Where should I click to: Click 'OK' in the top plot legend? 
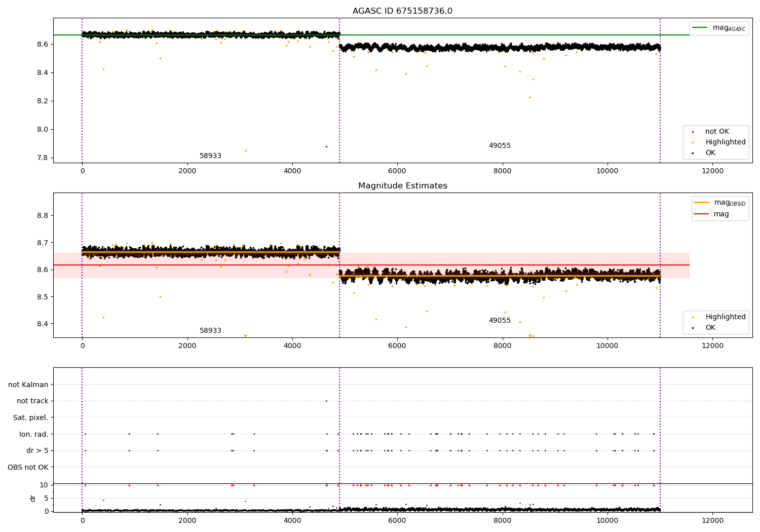pos(710,153)
